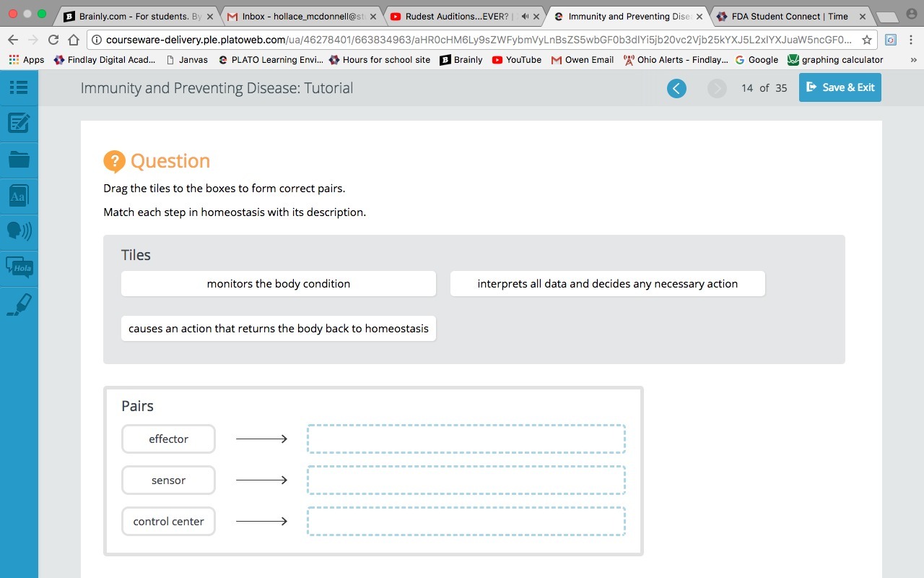Image resolution: width=924 pixels, height=578 pixels.
Task: Click the browser Forward arrow
Action: 33,40
